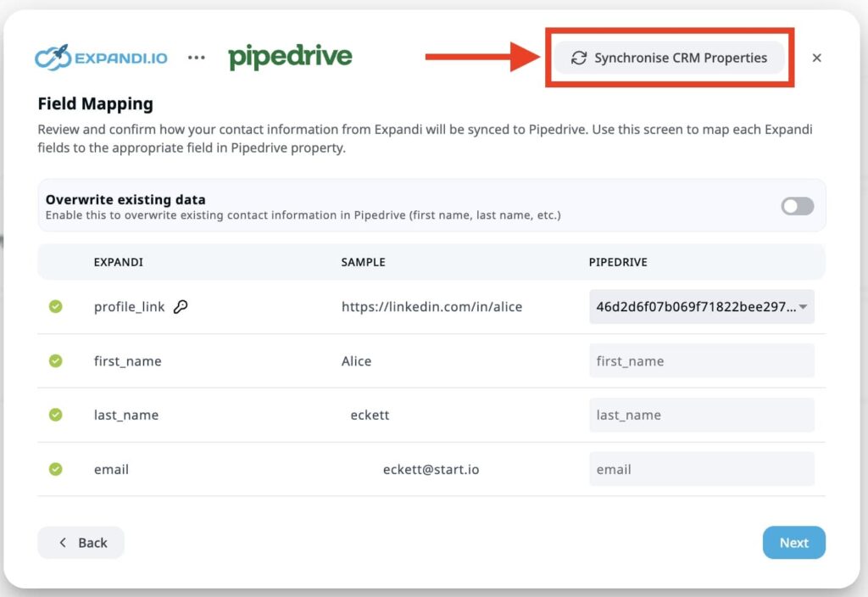This screenshot has width=868, height=597.
Task: Click the PIPEDRIVE column header
Action: (x=618, y=262)
